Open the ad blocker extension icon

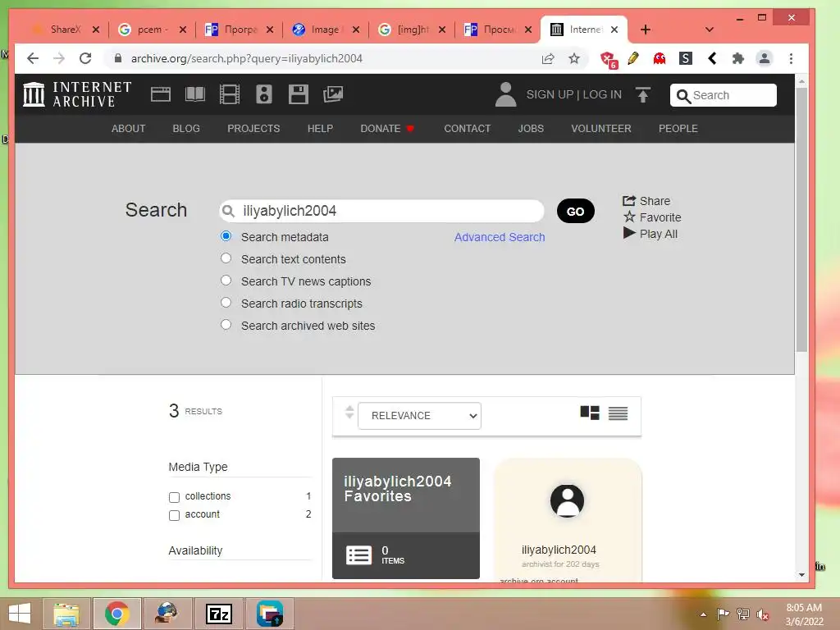609,59
